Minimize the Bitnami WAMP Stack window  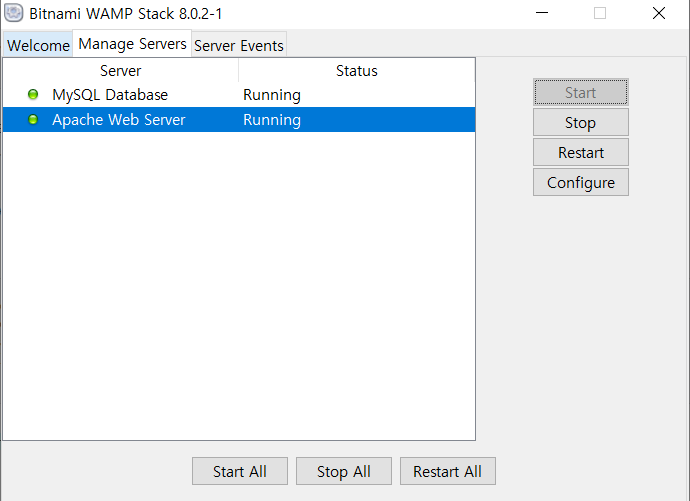click(x=542, y=13)
